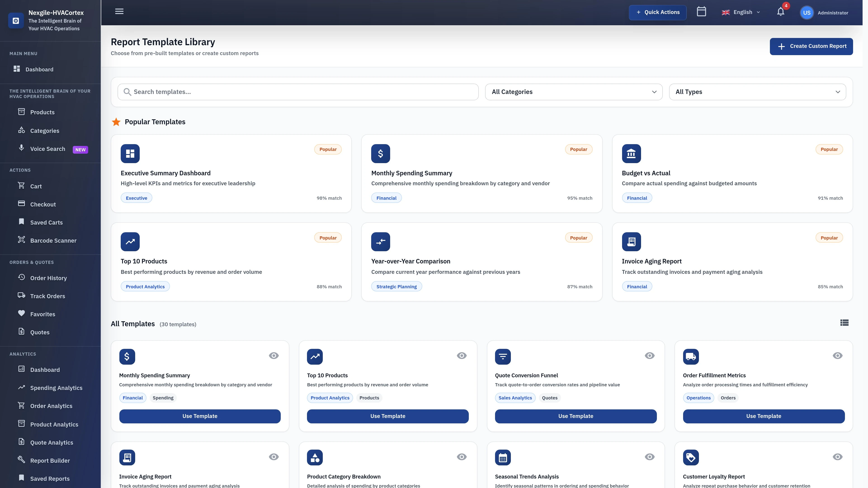Expand the All Types filter
Viewport: 868px width, 488px height.
(x=757, y=91)
